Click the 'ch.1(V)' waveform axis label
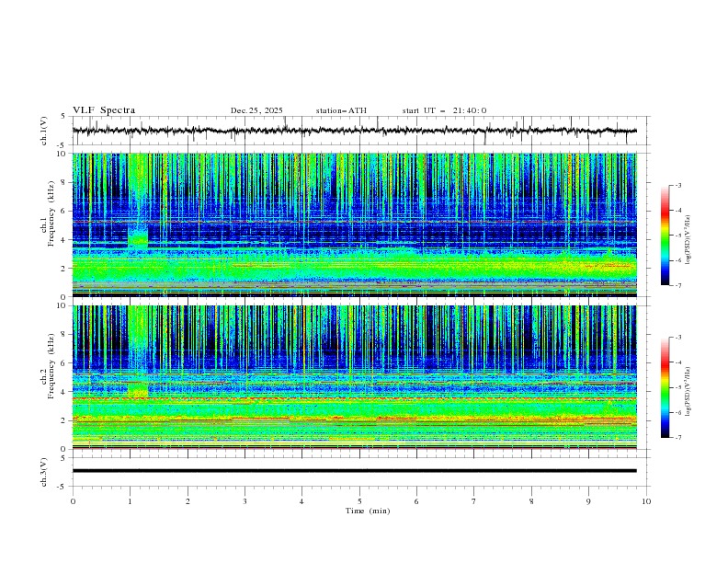This screenshot has width=728, height=563. pos(44,131)
